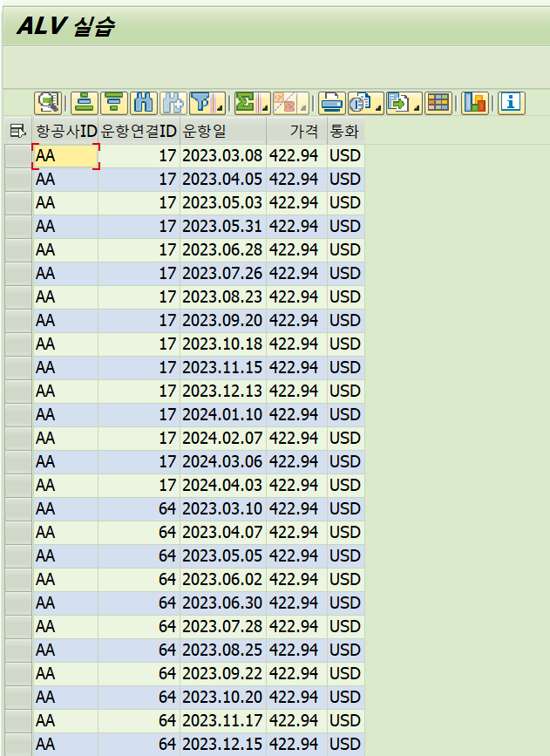Open the Views menu button

coord(366,103)
